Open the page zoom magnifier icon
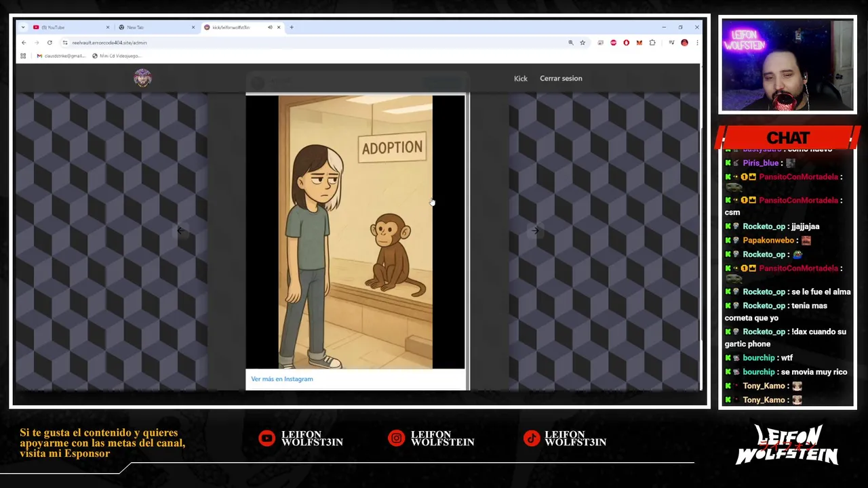 click(x=571, y=43)
